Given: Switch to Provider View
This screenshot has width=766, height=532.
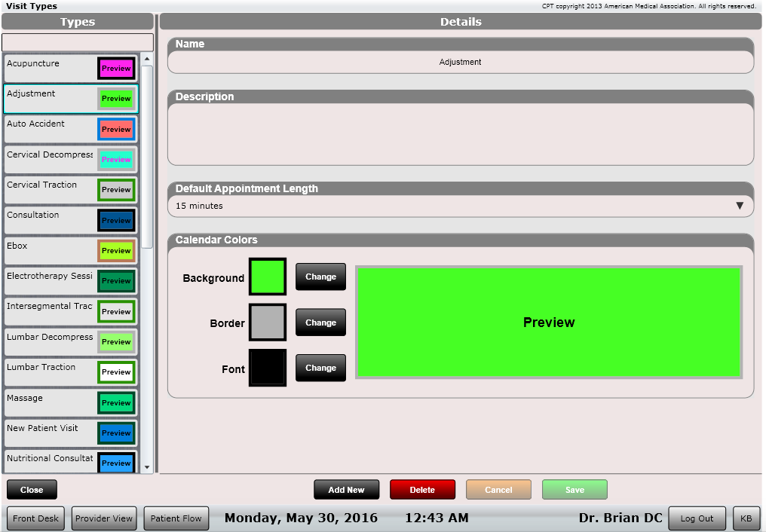Looking at the screenshot, I should pyautogui.click(x=103, y=518).
